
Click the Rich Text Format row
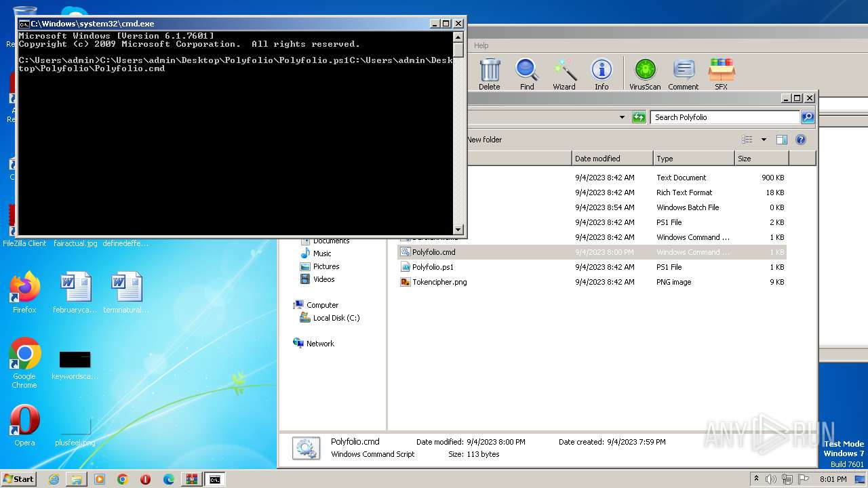coord(592,192)
